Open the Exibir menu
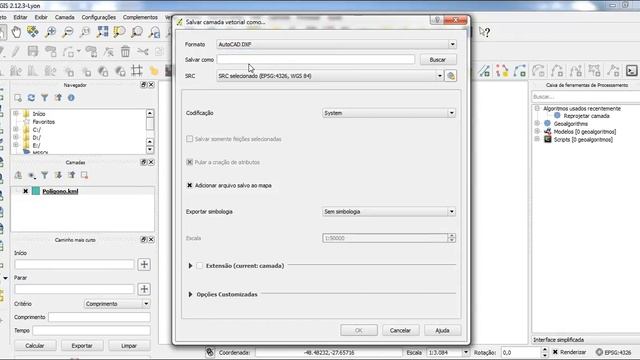This screenshot has width=640, height=360. [41, 17]
